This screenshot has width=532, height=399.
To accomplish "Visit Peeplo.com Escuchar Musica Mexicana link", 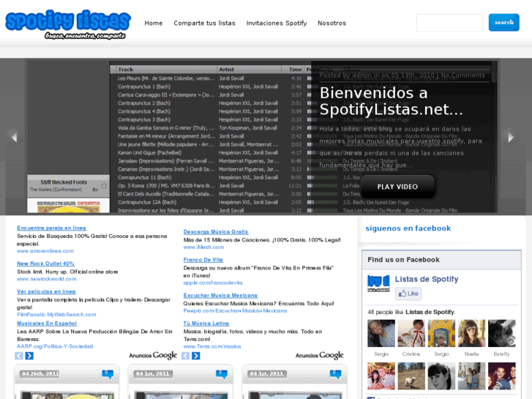I will (x=235, y=310).
